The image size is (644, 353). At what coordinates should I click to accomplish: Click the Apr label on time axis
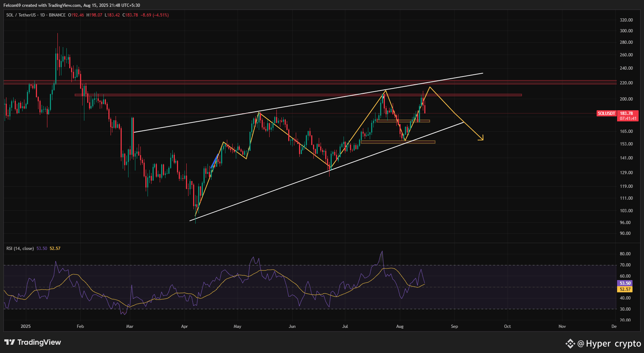pos(185,326)
